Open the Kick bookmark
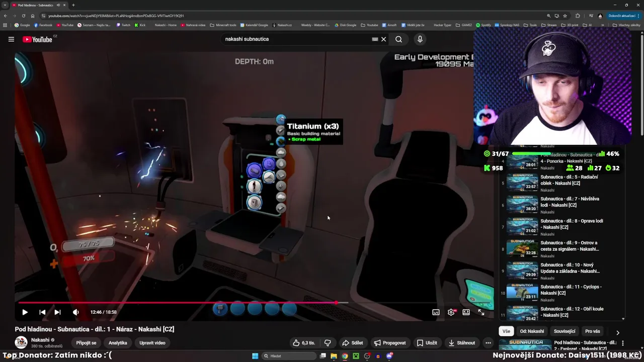Image resolution: width=644 pixels, height=362 pixels. click(140, 25)
